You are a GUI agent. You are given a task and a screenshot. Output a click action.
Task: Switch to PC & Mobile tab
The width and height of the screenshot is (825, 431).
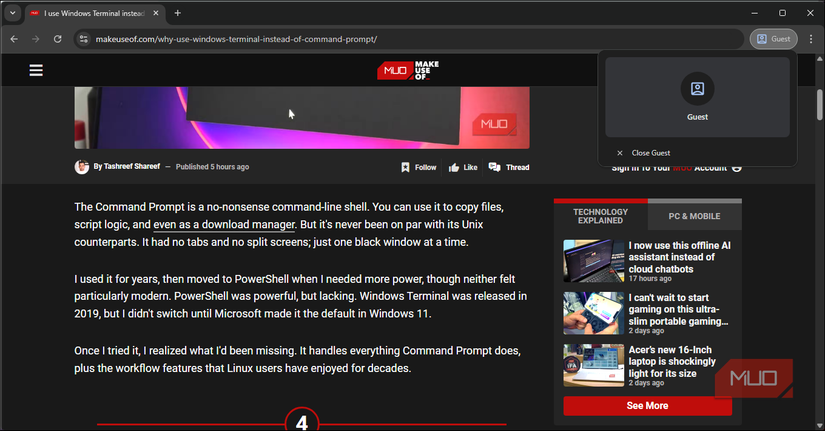[695, 216]
